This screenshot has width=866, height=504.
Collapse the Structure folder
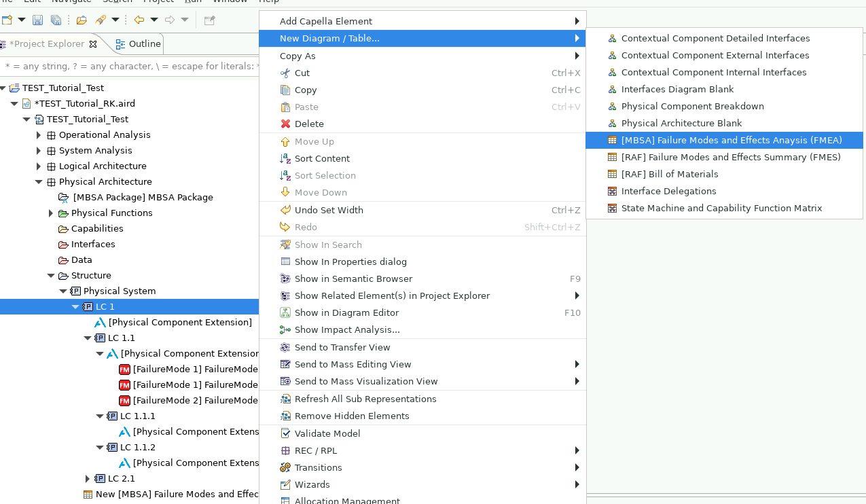[x=51, y=276]
